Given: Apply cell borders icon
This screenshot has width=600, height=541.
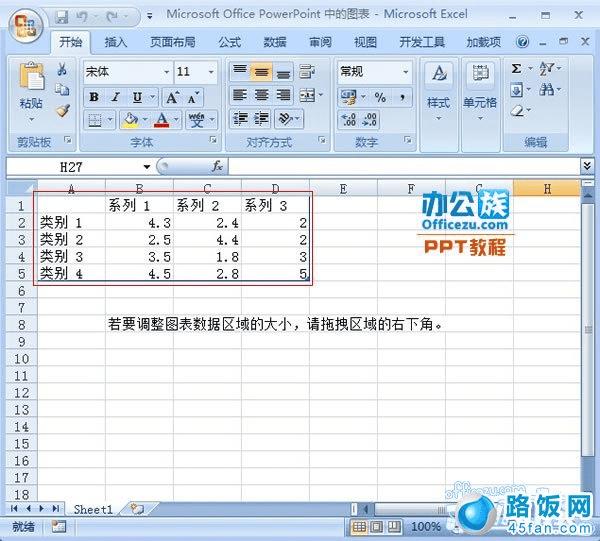Looking at the screenshot, I should [x=95, y=121].
